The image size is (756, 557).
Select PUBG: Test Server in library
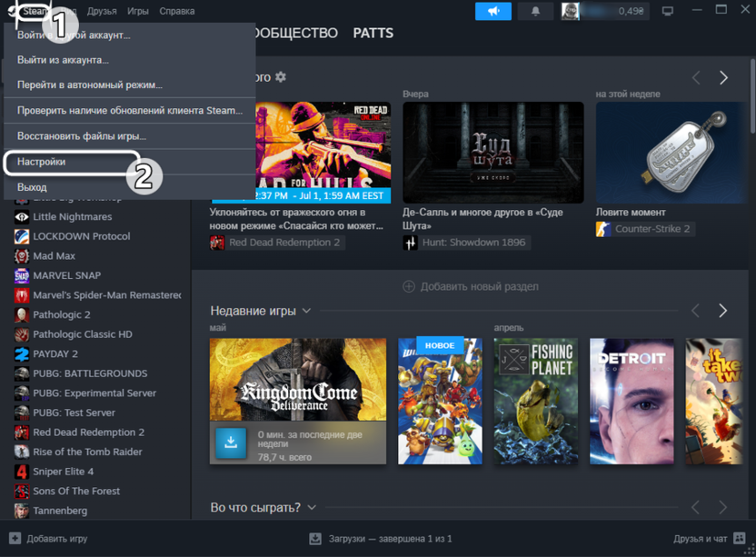pos(74,413)
